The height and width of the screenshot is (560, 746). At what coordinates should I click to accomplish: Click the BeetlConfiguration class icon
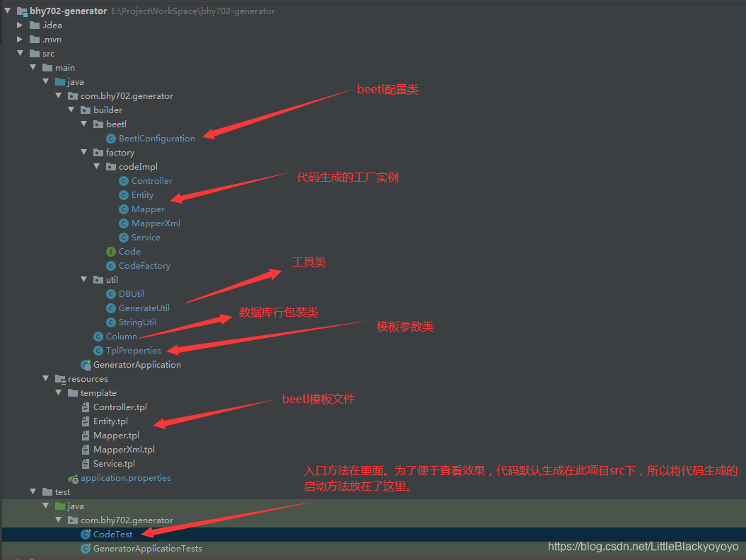[x=111, y=139]
